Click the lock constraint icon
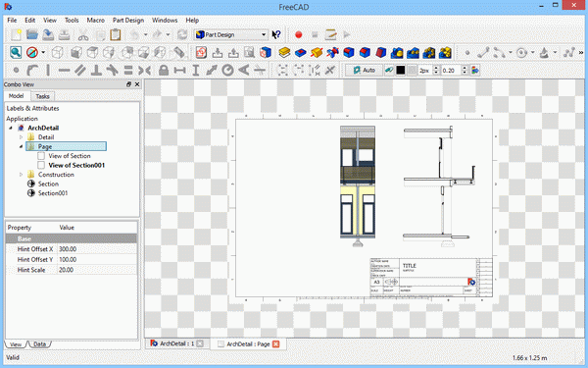This screenshot has width=588, height=368. click(x=164, y=71)
